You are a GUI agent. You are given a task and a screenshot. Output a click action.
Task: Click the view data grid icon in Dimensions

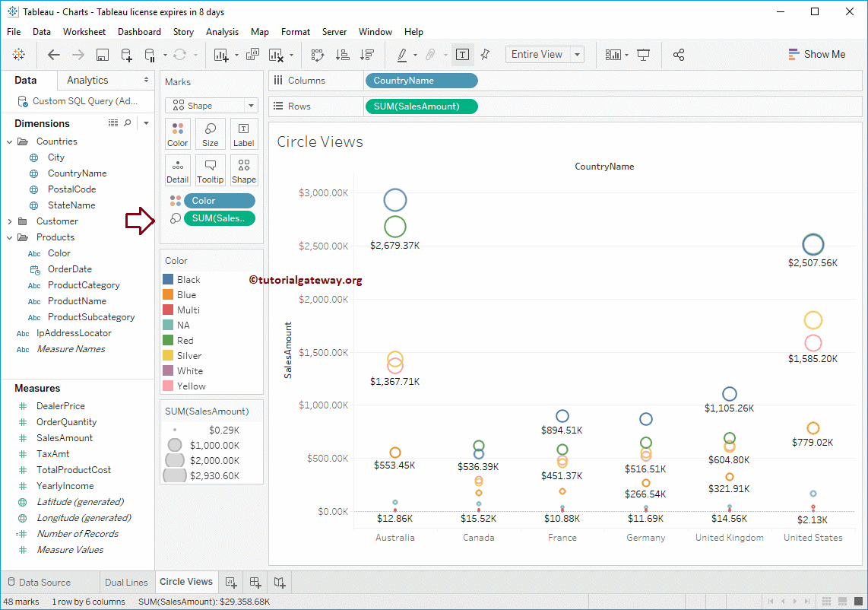(113, 123)
